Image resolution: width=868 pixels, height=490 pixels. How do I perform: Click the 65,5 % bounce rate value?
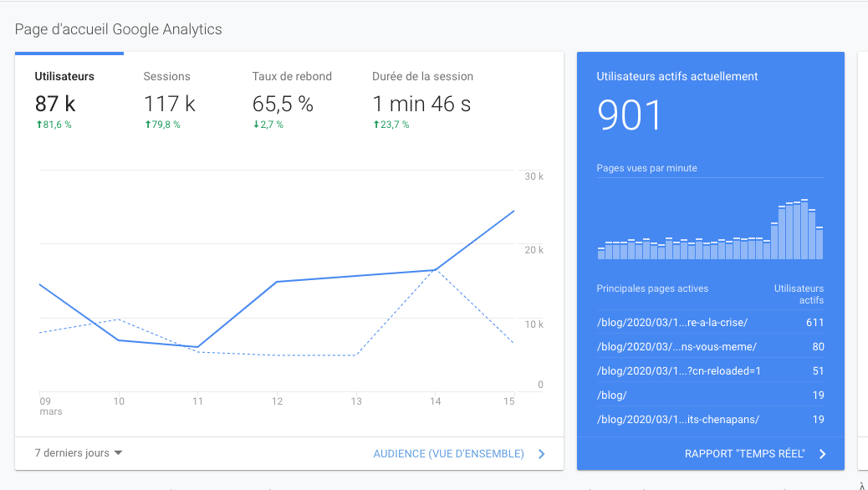[x=283, y=104]
